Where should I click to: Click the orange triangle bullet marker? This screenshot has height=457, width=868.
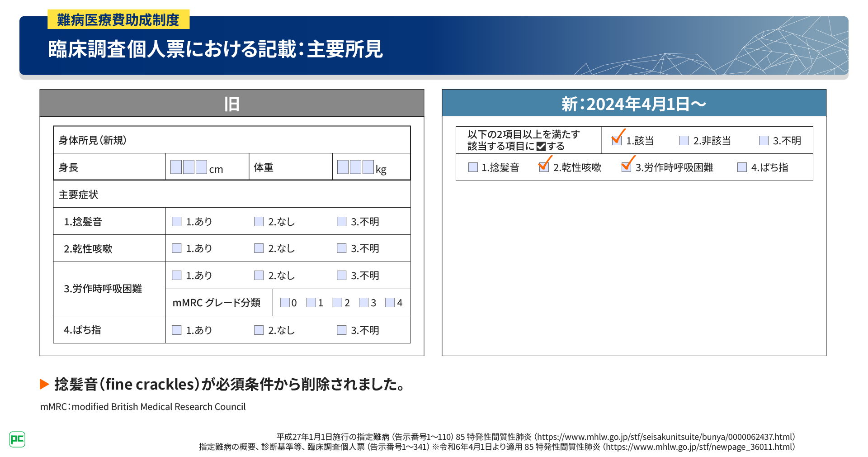(44, 384)
